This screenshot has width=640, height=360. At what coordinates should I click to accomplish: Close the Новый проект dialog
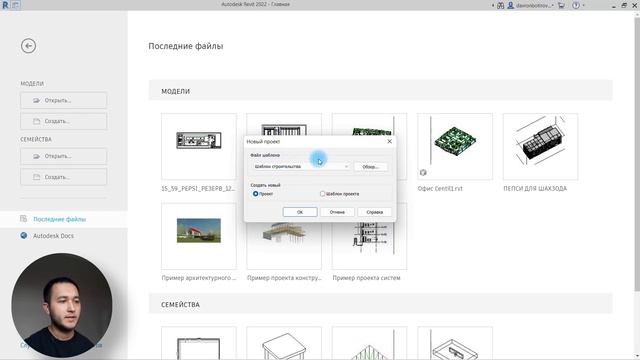coord(389,141)
